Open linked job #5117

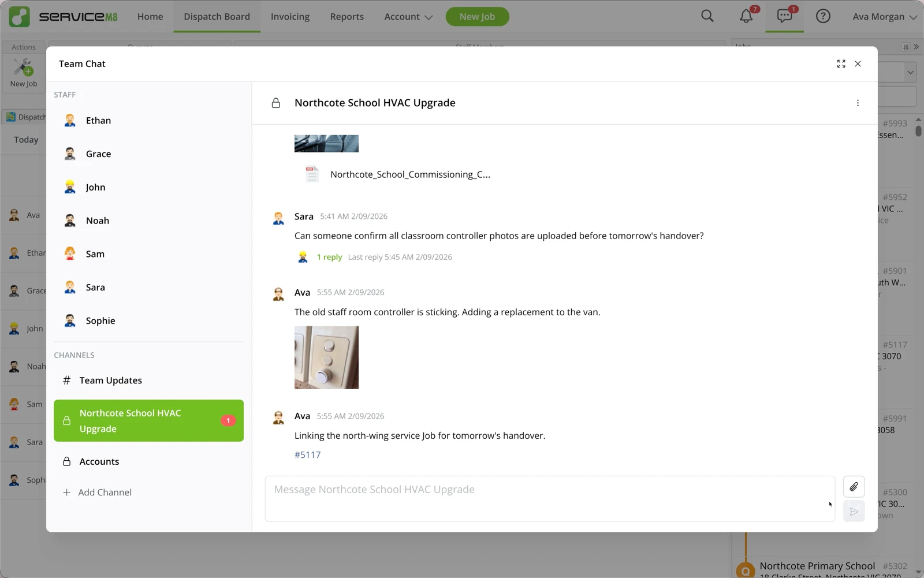[307, 455]
